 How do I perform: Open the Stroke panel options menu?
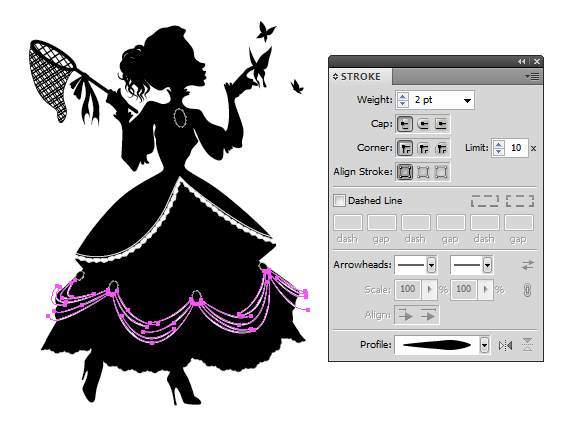(x=532, y=77)
